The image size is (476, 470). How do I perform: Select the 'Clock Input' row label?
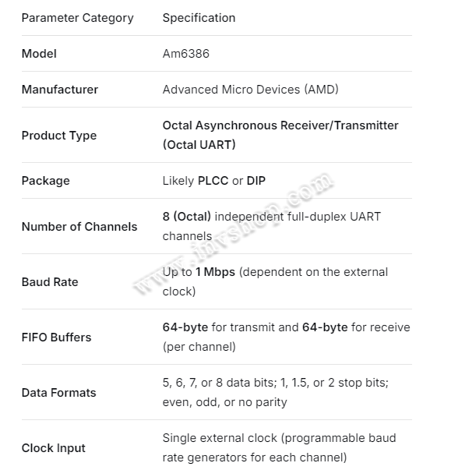[x=53, y=448]
